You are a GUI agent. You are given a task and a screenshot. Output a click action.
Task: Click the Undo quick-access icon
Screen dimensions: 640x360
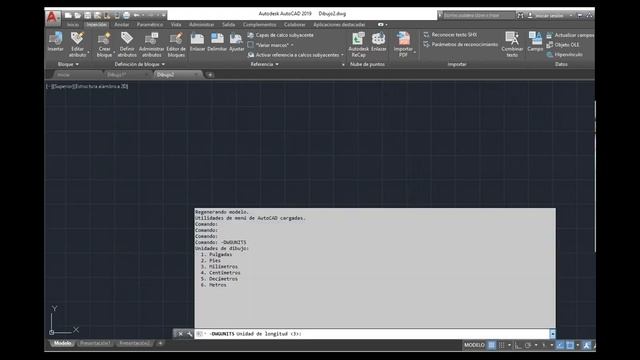(136, 16)
